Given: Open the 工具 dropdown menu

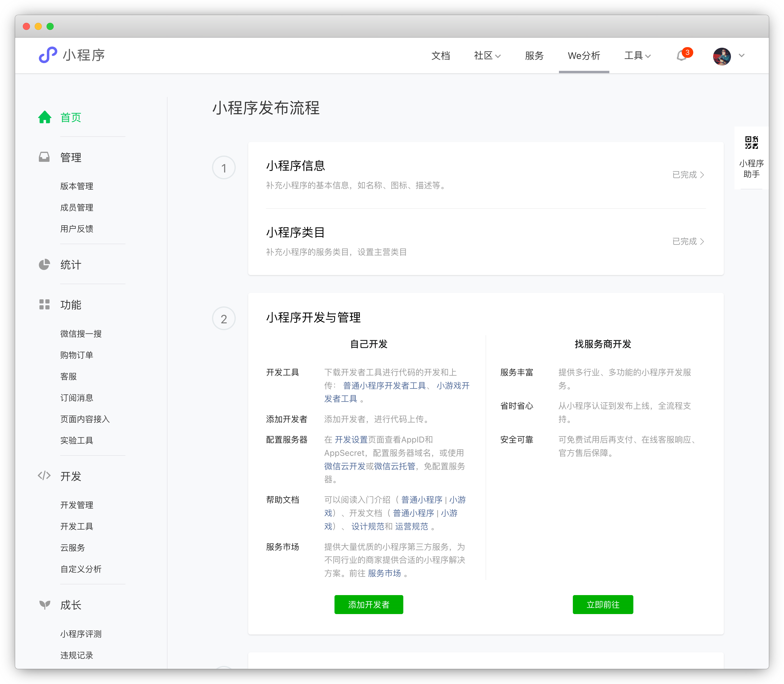Looking at the screenshot, I should click(637, 56).
